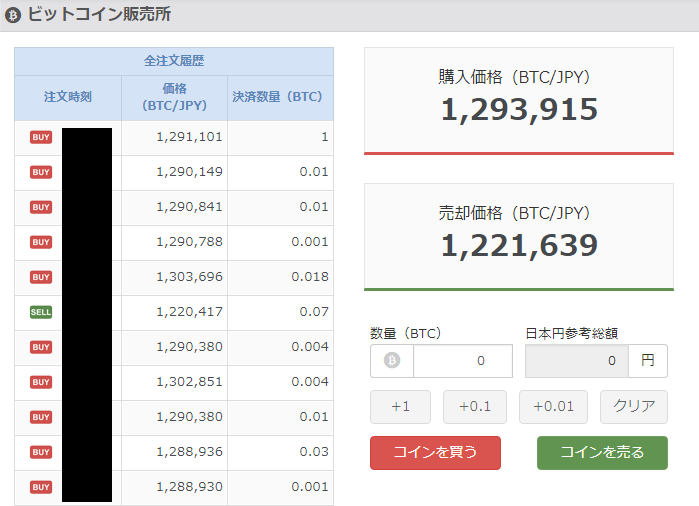Click the 日本円参考総額 yen total field
This screenshot has height=506, width=699.
pos(577,361)
